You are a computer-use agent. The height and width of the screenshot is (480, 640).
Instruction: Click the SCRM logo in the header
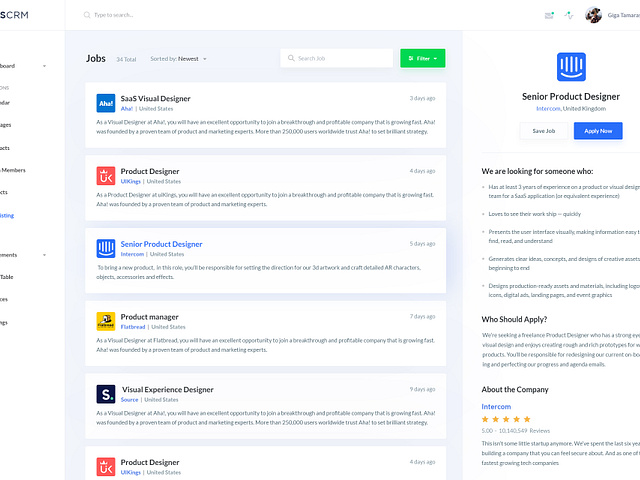14,15
